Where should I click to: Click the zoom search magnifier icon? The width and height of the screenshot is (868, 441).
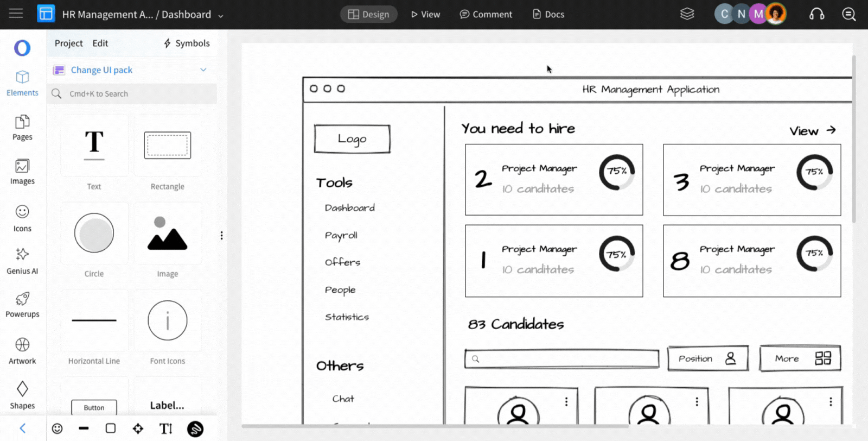point(849,14)
